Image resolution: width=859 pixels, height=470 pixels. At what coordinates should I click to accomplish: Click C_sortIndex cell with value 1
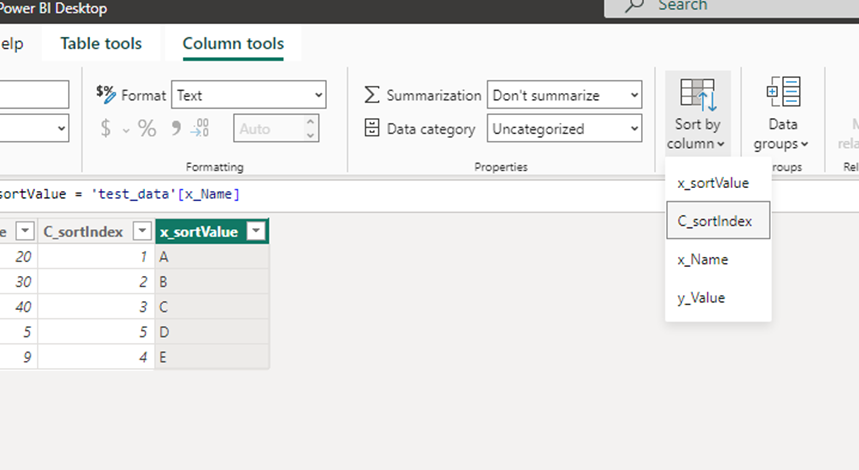(96, 256)
